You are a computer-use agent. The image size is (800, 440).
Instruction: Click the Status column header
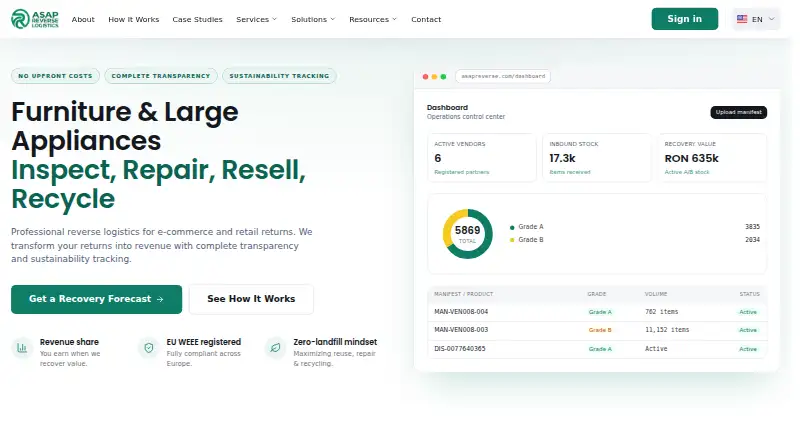point(749,294)
